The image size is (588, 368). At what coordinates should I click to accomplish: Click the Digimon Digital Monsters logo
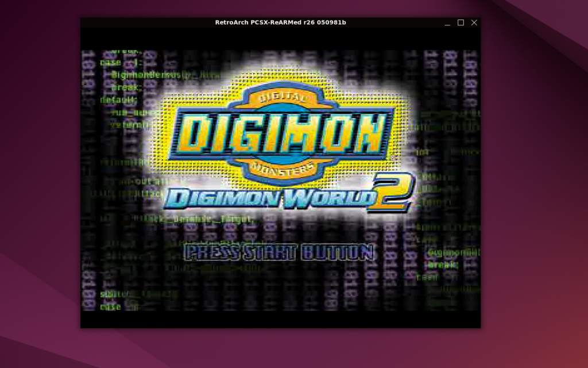click(281, 133)
